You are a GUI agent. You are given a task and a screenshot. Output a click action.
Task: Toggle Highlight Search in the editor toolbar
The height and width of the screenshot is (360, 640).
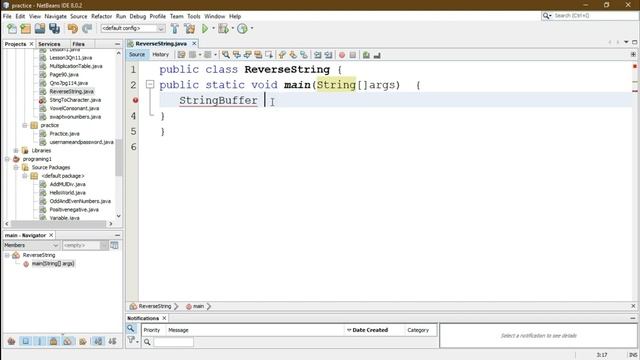coord(258,55)
